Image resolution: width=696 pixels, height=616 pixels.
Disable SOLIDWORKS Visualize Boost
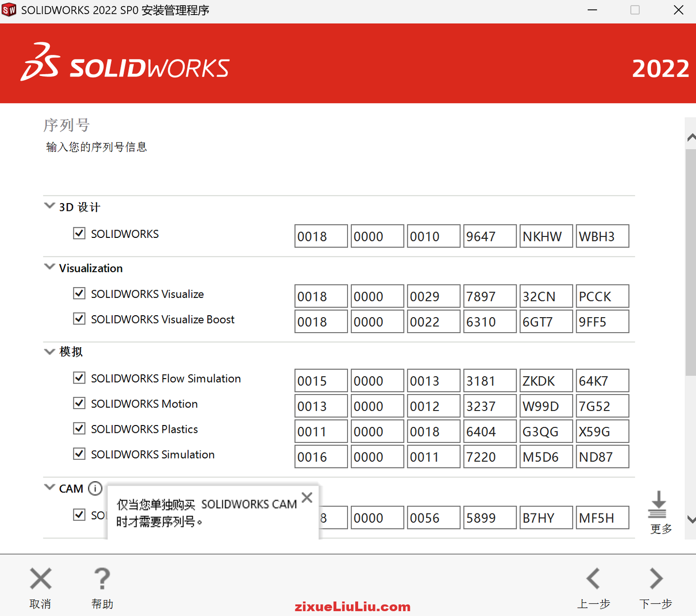pyautogui.click(x=79, y=319)
